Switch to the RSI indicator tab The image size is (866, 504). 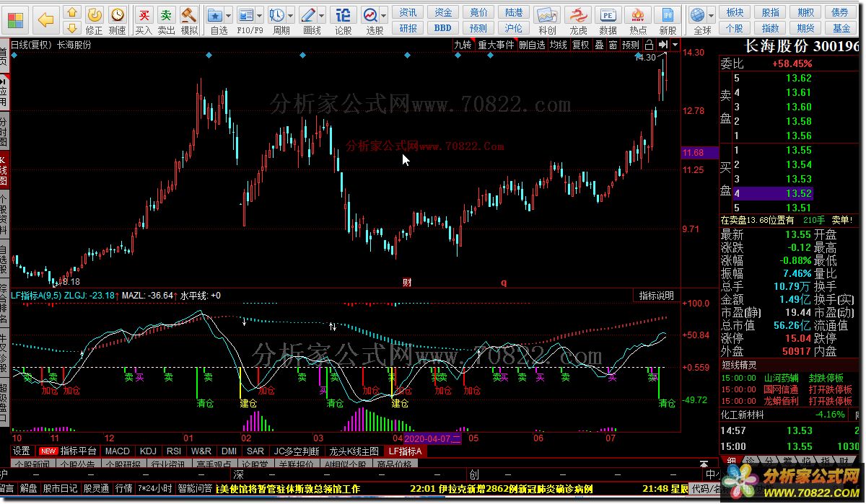tap(174, 451)
